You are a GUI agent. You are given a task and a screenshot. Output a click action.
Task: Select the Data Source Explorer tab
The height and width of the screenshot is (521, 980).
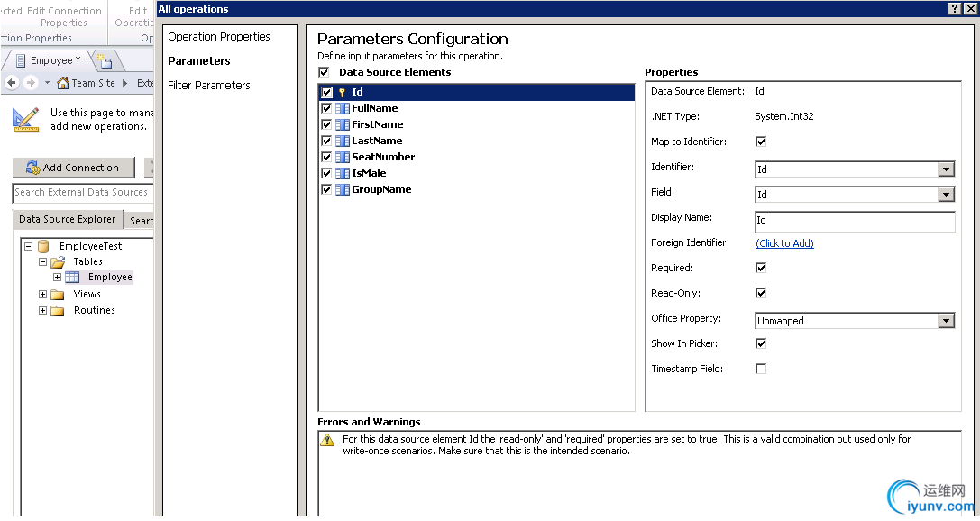(x=68, y=219)
